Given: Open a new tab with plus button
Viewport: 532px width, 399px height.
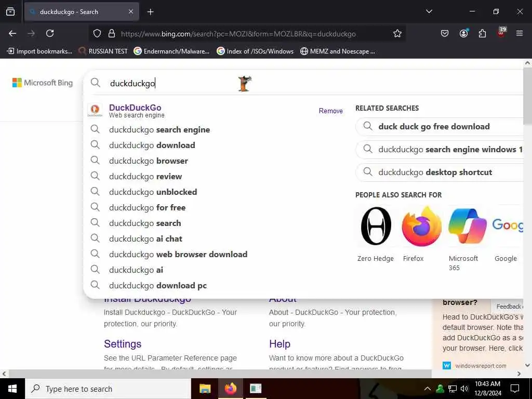Looking at the screenshot, I should 150,12.
